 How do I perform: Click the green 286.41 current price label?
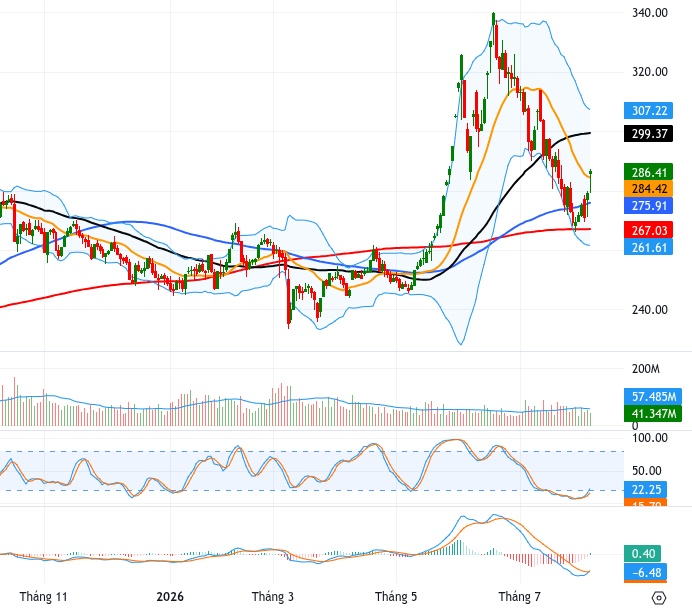[648, 172]
